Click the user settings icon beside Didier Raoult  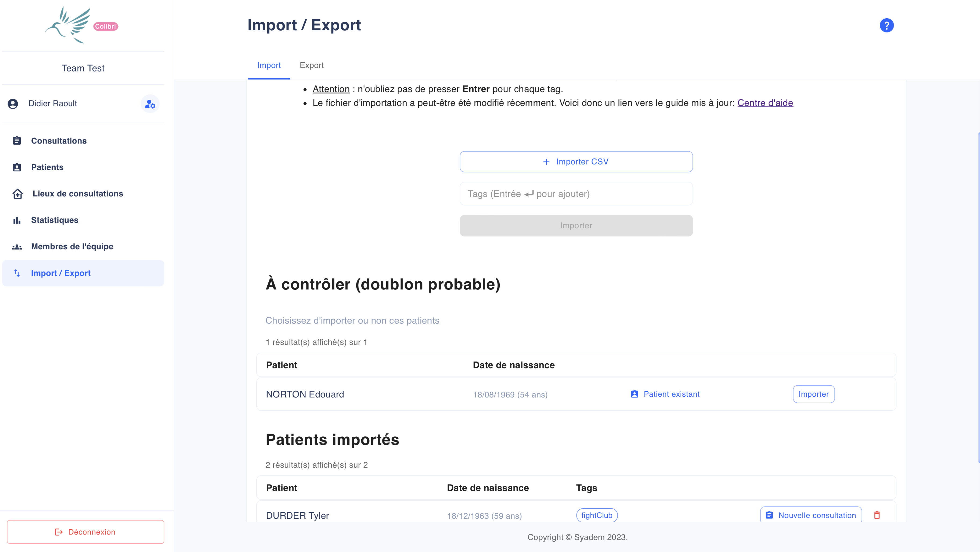tap(150, 103)
